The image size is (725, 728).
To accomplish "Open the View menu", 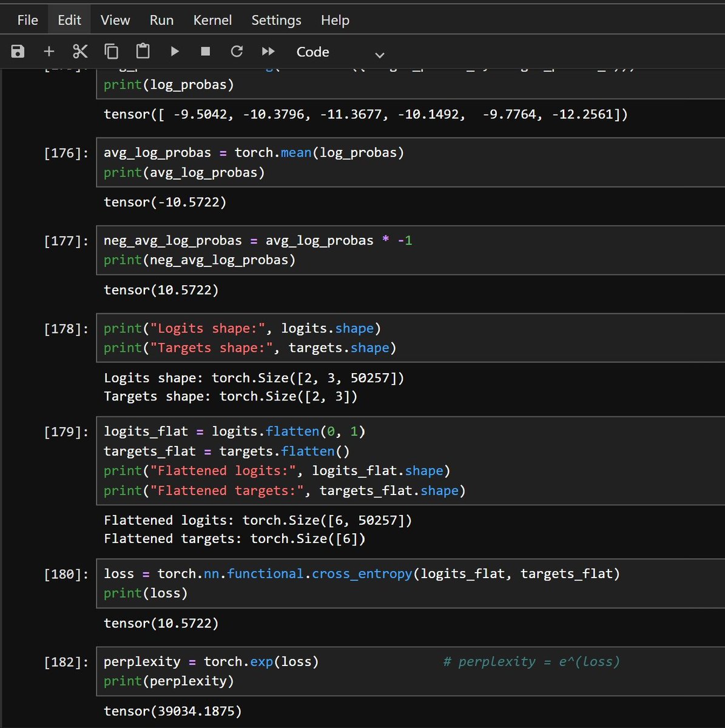I will pos(115,20).
